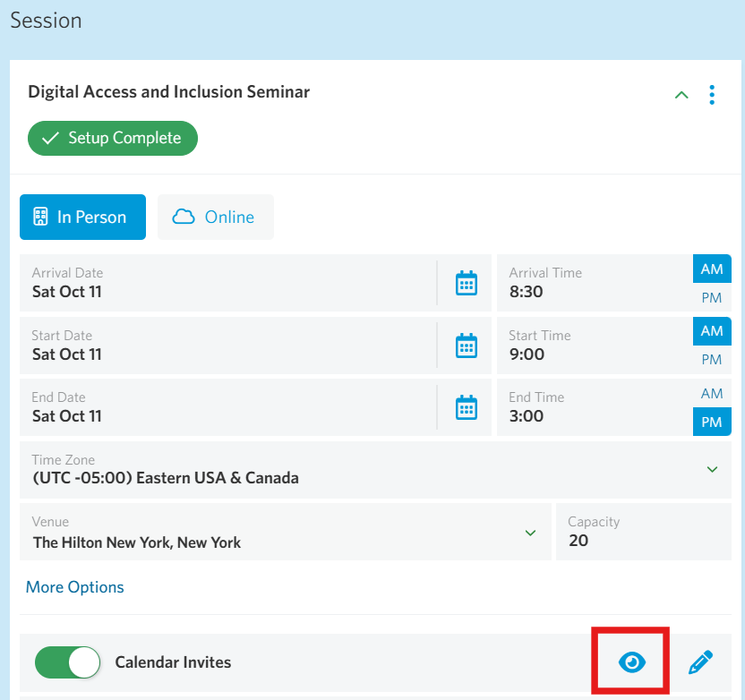Switch End Time to AM
The width and height of the screenshot is (745, 700).
click(x=712, y=394)
